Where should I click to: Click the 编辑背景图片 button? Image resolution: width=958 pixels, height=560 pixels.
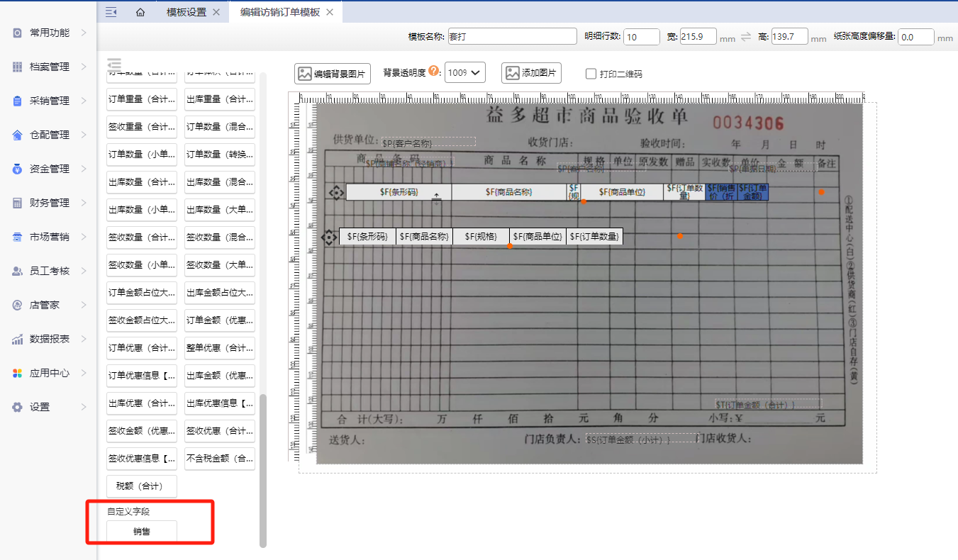coord(333,73)
